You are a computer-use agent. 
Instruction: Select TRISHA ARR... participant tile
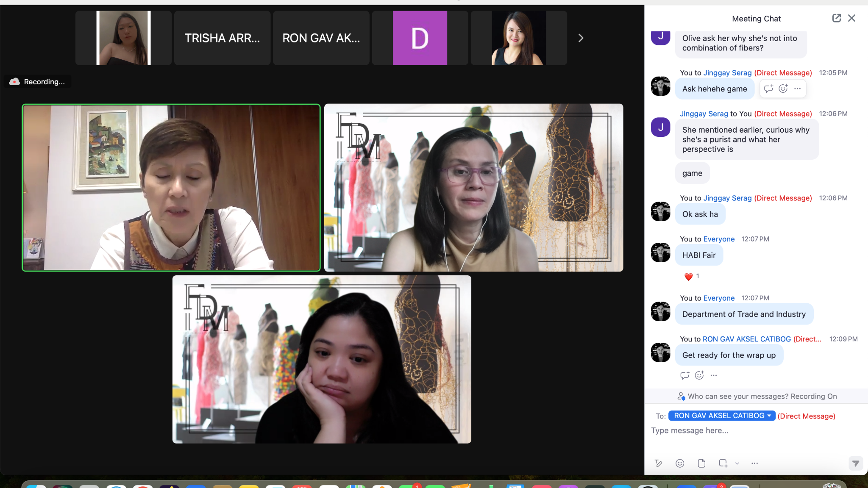click(x=222, y=38)
